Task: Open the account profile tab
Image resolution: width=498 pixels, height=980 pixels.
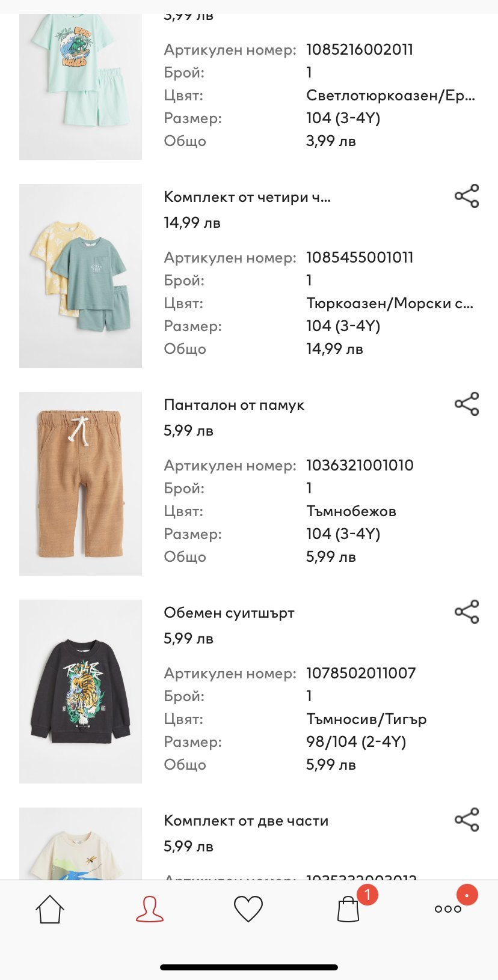Action: [x=149, y=909]
